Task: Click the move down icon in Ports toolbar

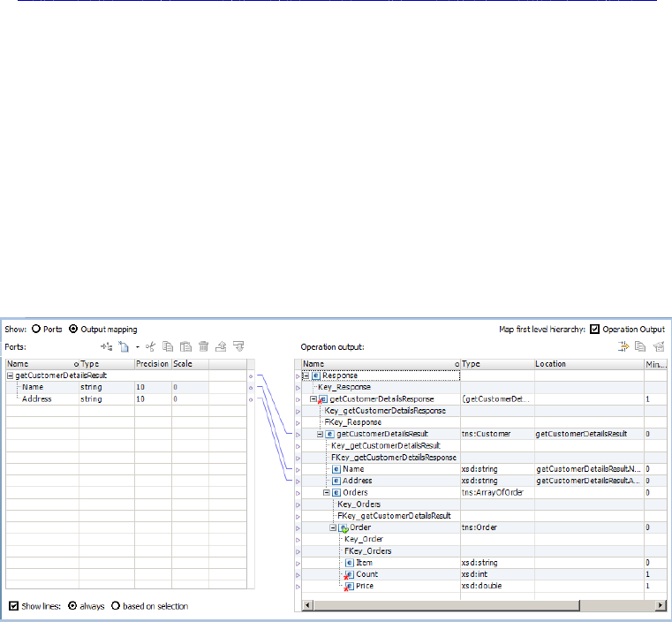Action: [238, 346]
